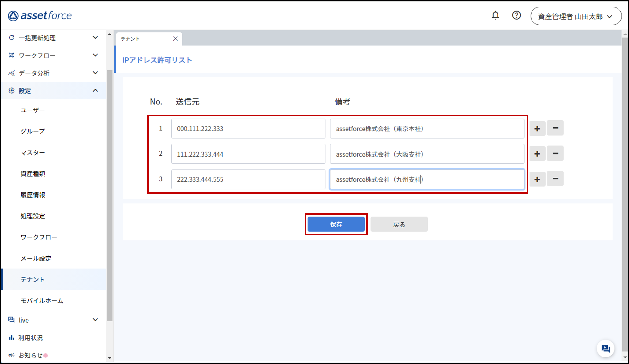Click the 備考 column header

342,102
